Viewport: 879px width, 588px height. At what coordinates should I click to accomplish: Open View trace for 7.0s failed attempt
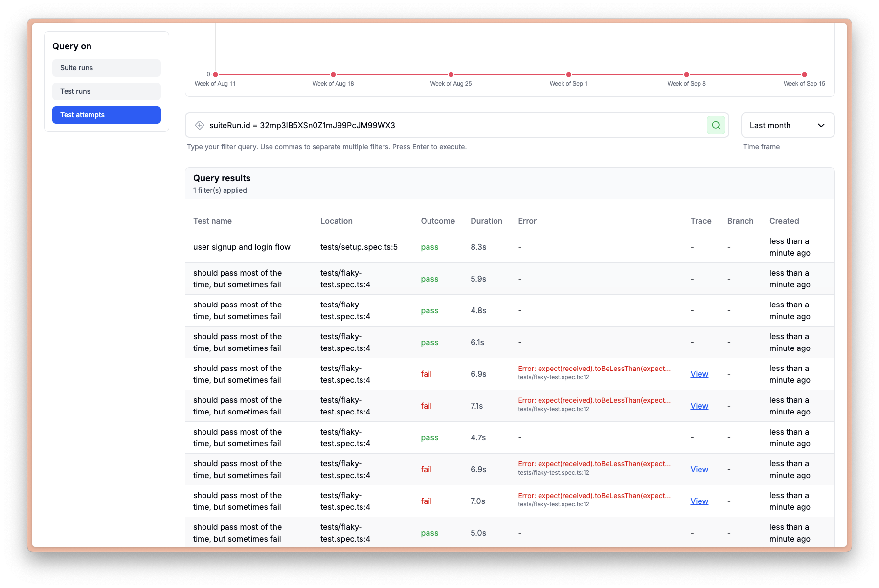[699, 501]
